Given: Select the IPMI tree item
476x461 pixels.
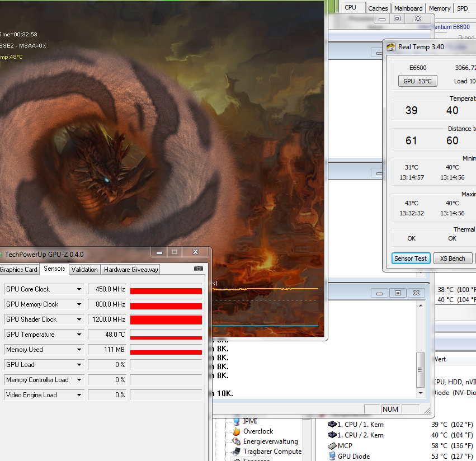Looking at the screenshot, I should click(x=250, y=421).
